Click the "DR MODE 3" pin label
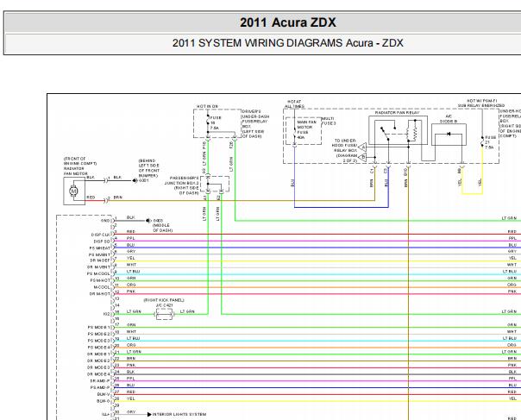Image resolution: width=521 pixels, height=420 pixels. click(98, 367)
